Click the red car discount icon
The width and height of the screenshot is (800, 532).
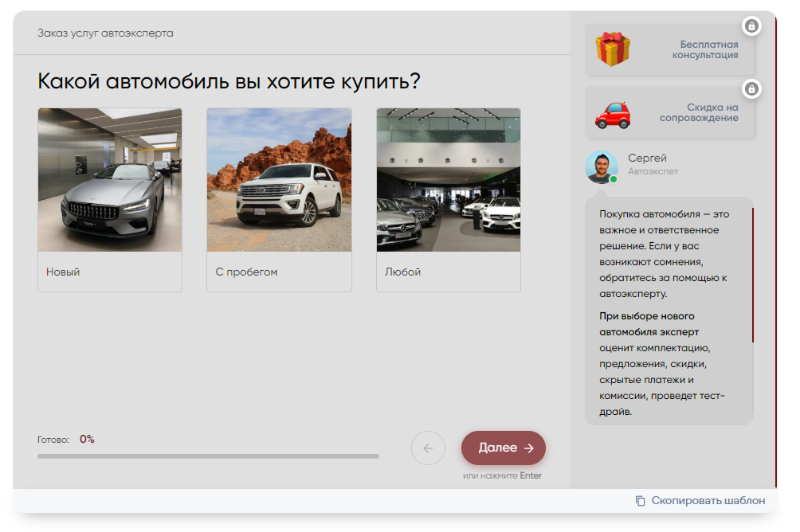[x=612, y=113]
